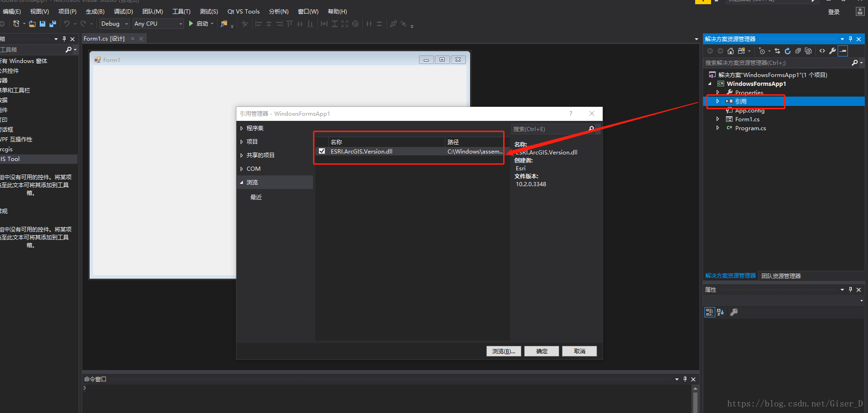Click the wrench Properties icon in Solution Explorer toolbar
Screen dimensions: 868x413
tap(832, 51)
